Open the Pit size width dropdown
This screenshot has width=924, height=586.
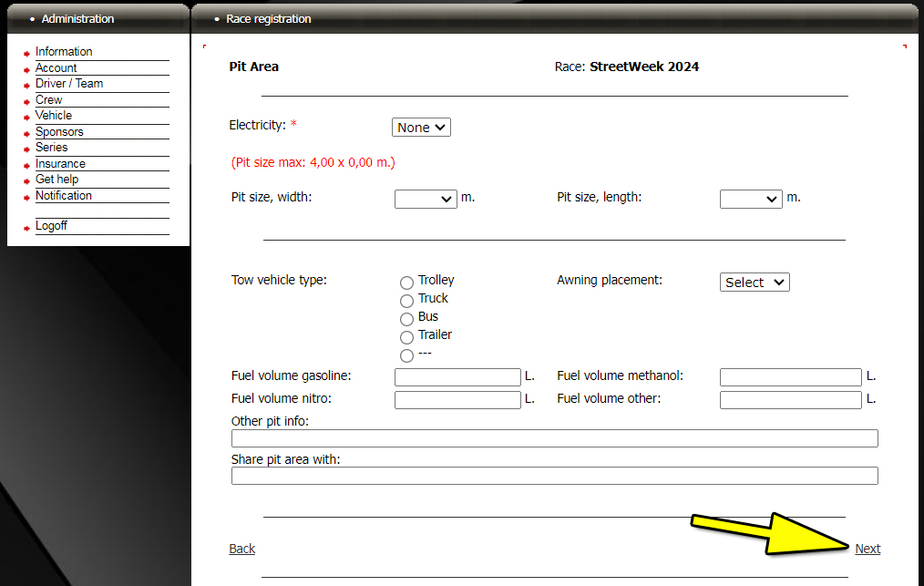(426, 200)
